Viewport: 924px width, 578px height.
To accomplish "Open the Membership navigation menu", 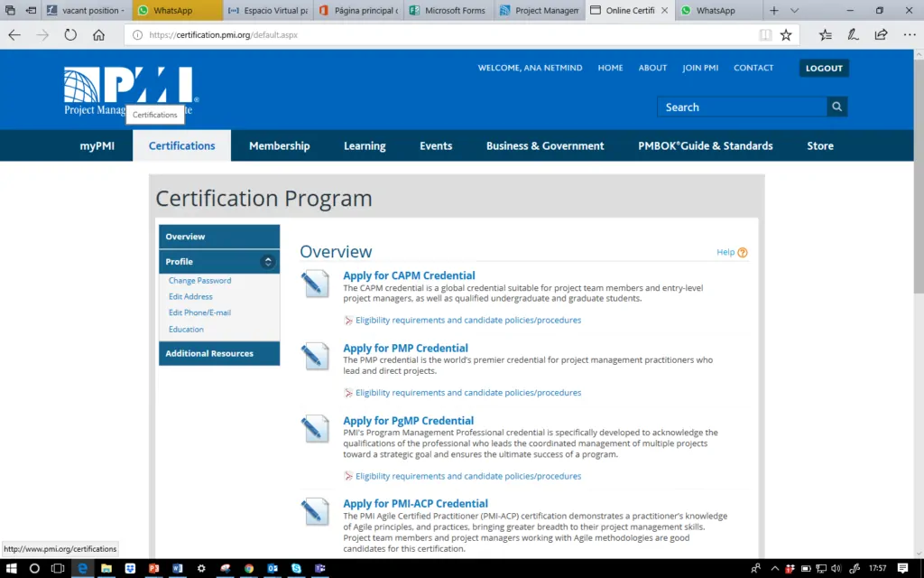I will (279, 145).
